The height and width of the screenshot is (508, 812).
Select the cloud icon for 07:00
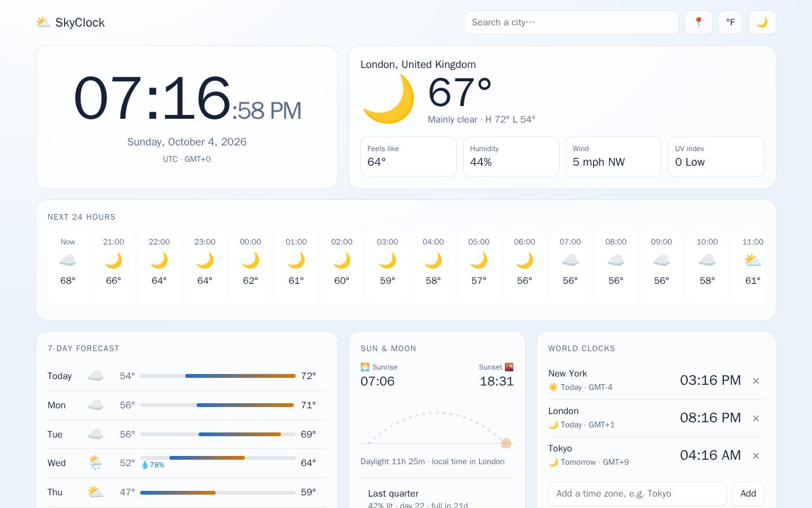(570, 260)
